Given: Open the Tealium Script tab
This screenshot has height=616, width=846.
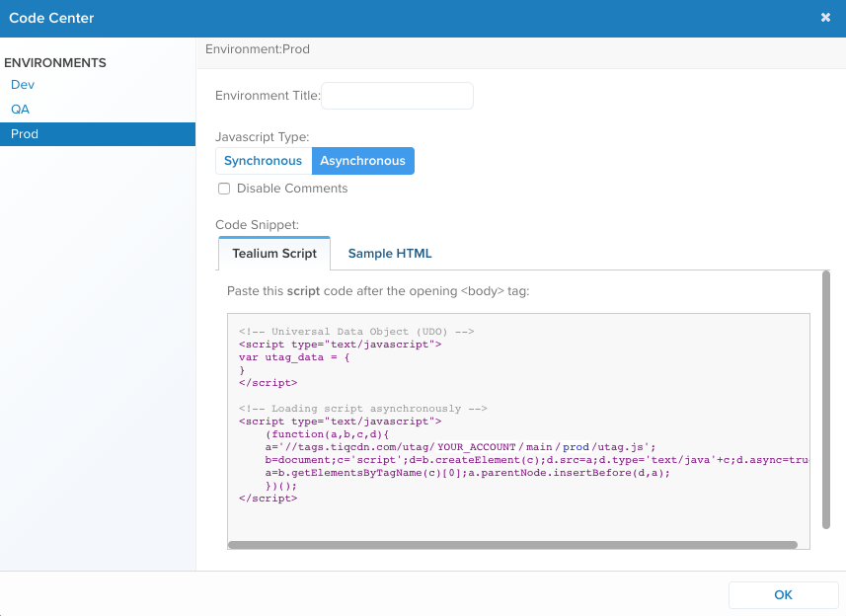Looking at the screenshot, I should pos(274,254).
